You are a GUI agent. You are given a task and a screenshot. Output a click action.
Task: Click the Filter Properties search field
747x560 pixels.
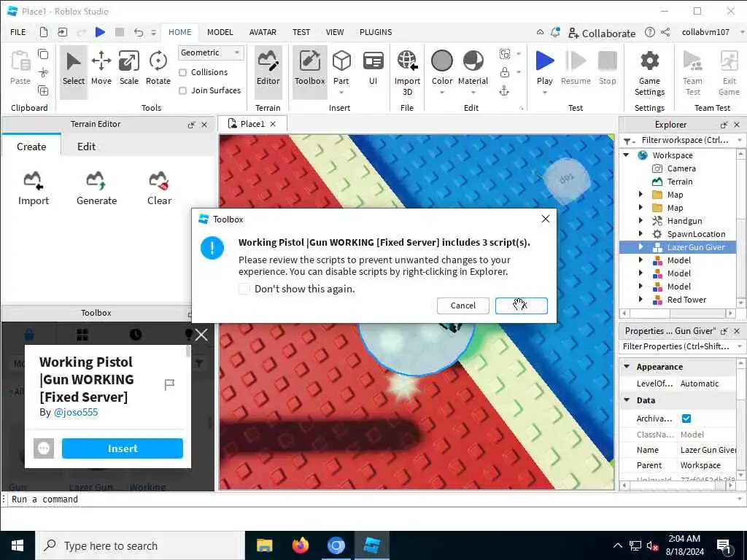coord(676,346)
